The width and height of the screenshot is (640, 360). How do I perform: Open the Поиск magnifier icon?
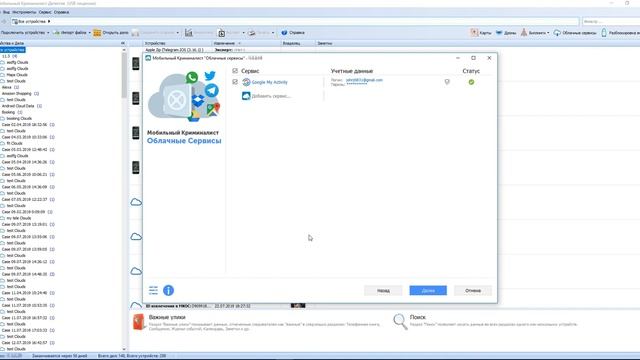pos(400,322)
